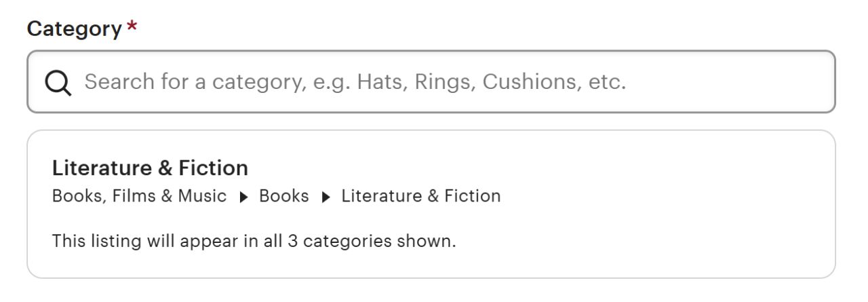Click the red required asterisk
868x302 pixels.
click(x=132, y=29)
